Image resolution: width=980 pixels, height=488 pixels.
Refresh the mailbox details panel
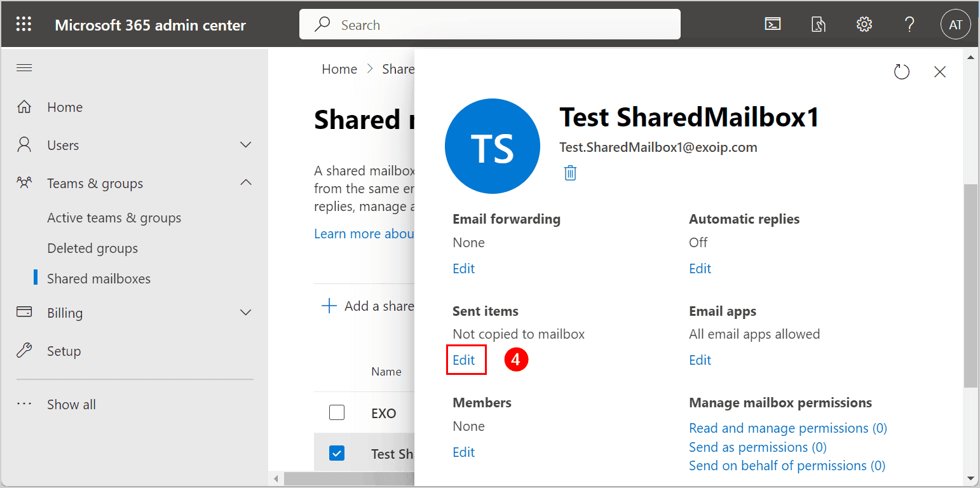[901, 72]
